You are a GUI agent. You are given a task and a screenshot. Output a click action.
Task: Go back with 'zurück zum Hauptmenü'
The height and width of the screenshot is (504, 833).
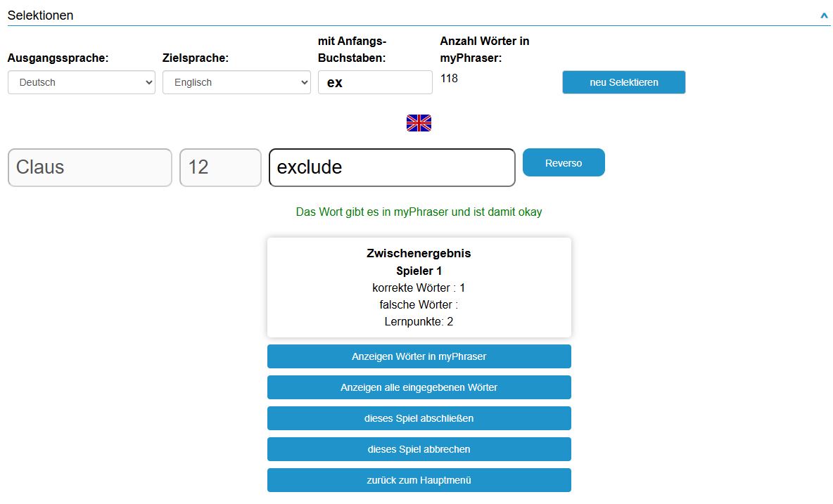(419, 480)
